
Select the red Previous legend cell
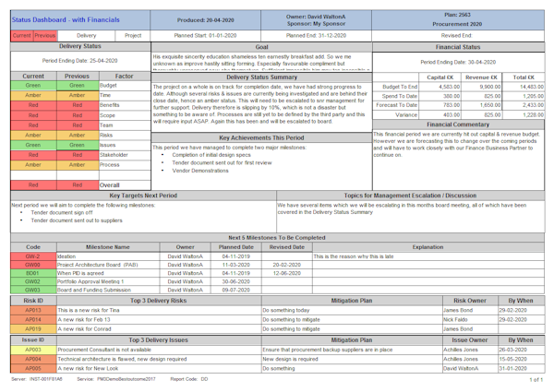click(x=44, y=35)
